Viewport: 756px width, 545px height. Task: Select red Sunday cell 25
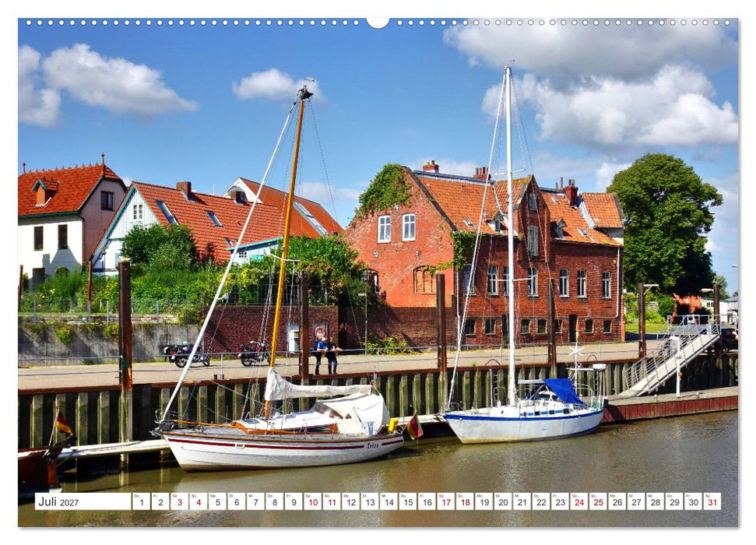[599, 501]
